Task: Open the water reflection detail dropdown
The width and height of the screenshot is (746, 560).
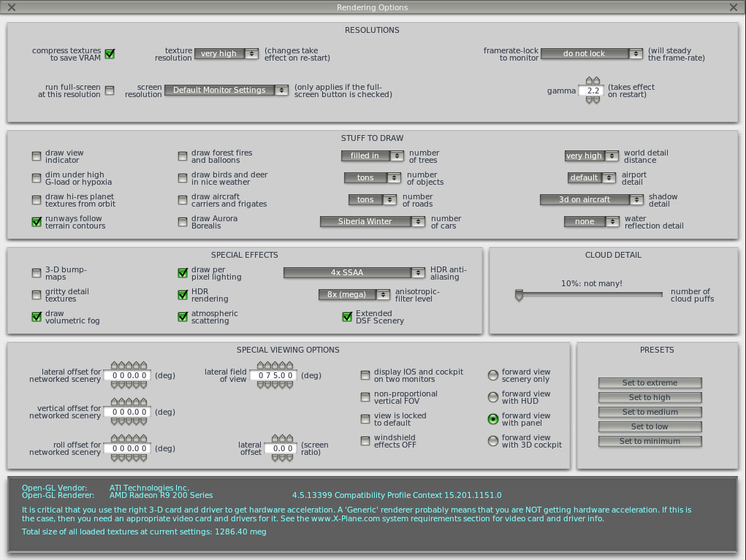Action: pyautogui.click(x=592, y=221)
